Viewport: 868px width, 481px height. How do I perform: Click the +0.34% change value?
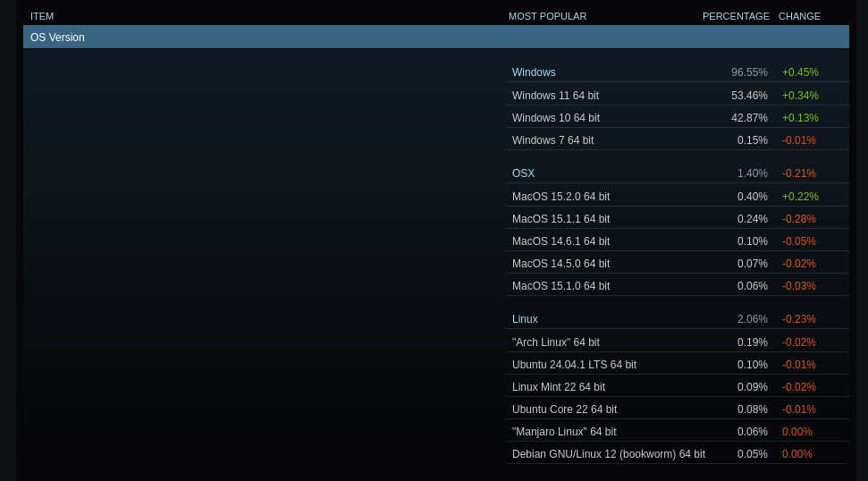pyautogui.click(x=800, y=95)
